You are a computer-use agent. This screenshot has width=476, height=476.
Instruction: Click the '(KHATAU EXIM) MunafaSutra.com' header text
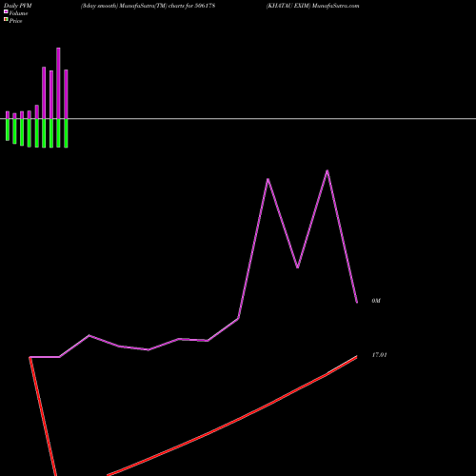click(312, 6)
